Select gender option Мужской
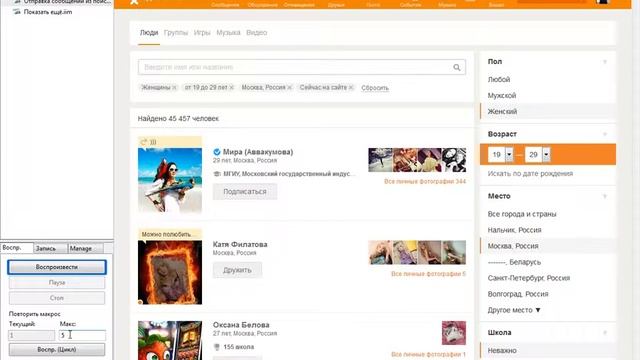The width and height of the screenshot is (640, 360). [x=502, y=96]
